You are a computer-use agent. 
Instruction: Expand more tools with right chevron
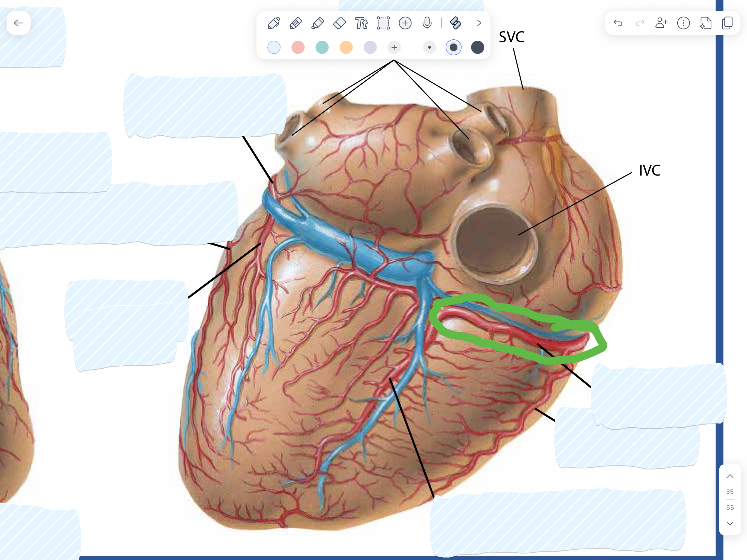(478, 23)
